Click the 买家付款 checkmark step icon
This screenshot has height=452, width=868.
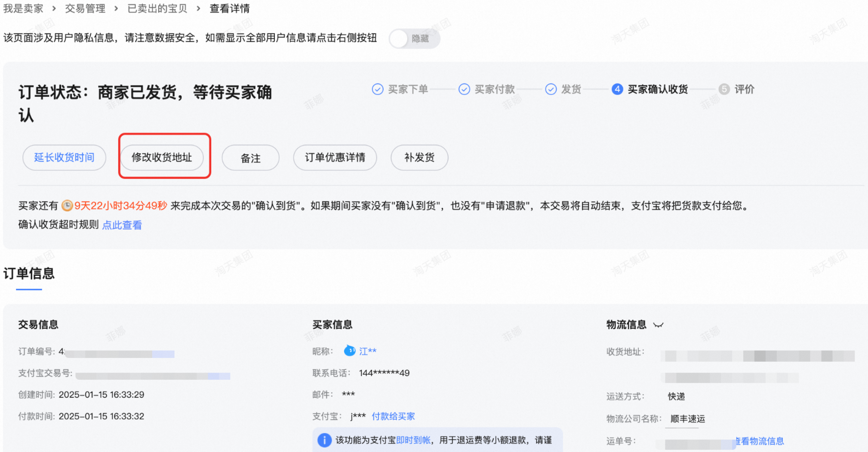pyautogui.click(x=464, y=89)
